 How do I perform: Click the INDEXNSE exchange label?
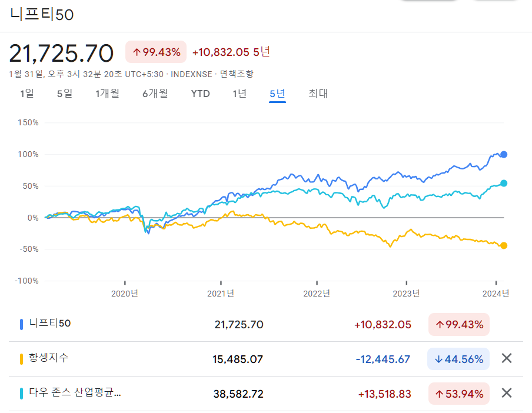pyautogui.click(x=191, y=74)
